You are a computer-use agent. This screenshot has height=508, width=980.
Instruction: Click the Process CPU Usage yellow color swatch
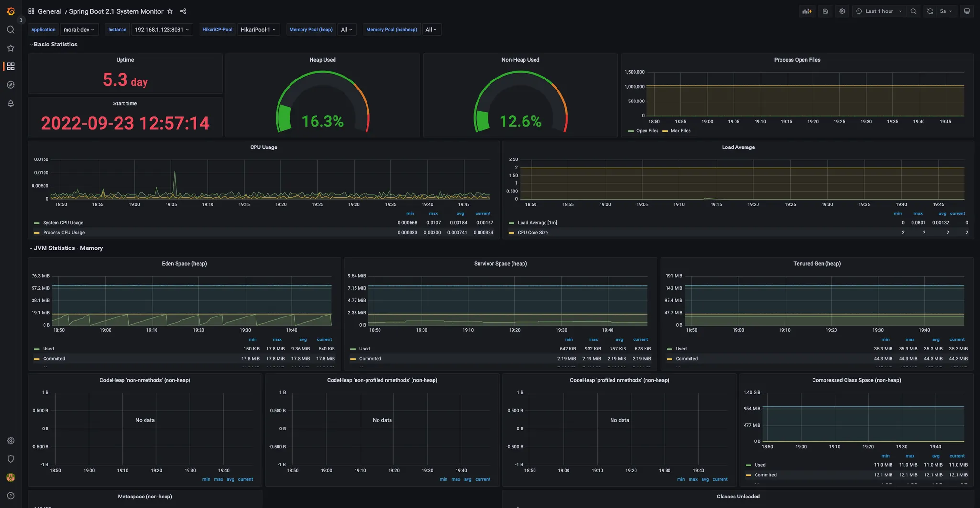tap(36, 233)
